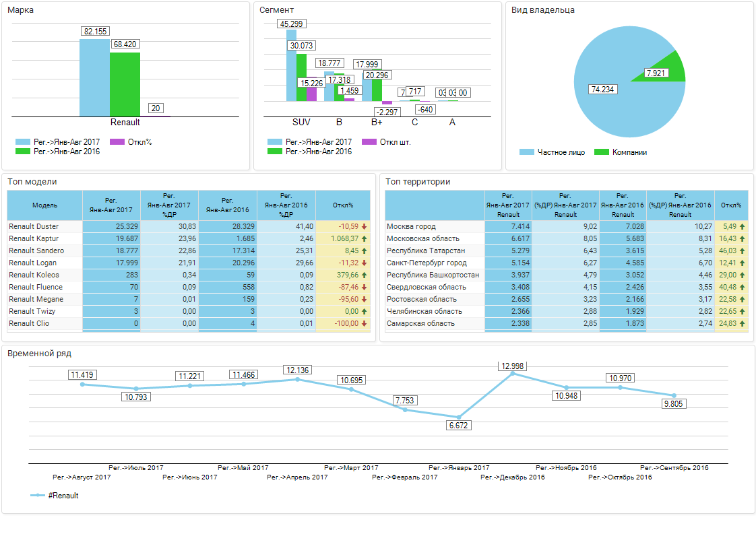Click purple Откл% legend swatch

coord(117,142)
